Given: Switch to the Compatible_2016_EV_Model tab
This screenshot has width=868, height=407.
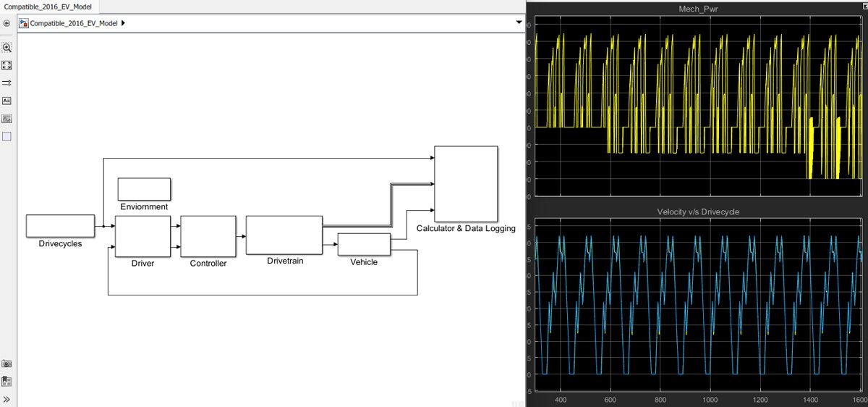Looking at the screenshot, I should [48, 6].
